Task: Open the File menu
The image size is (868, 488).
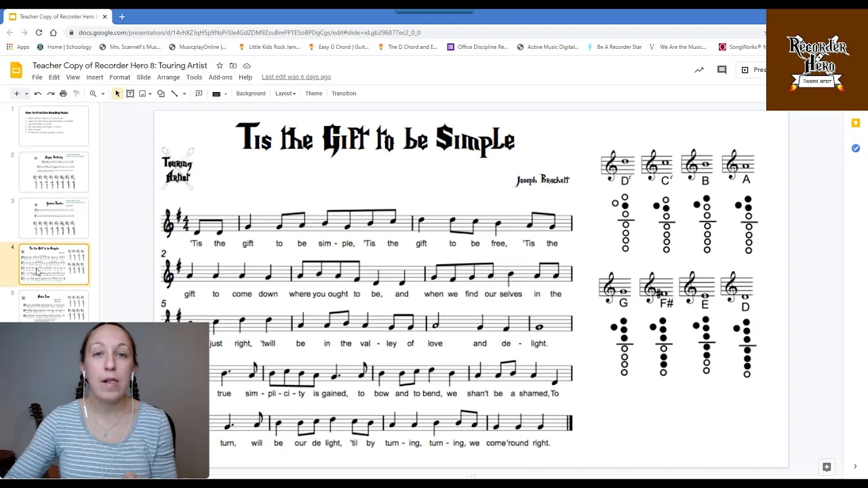Action: pyautogui.click(x=37, y=77)
